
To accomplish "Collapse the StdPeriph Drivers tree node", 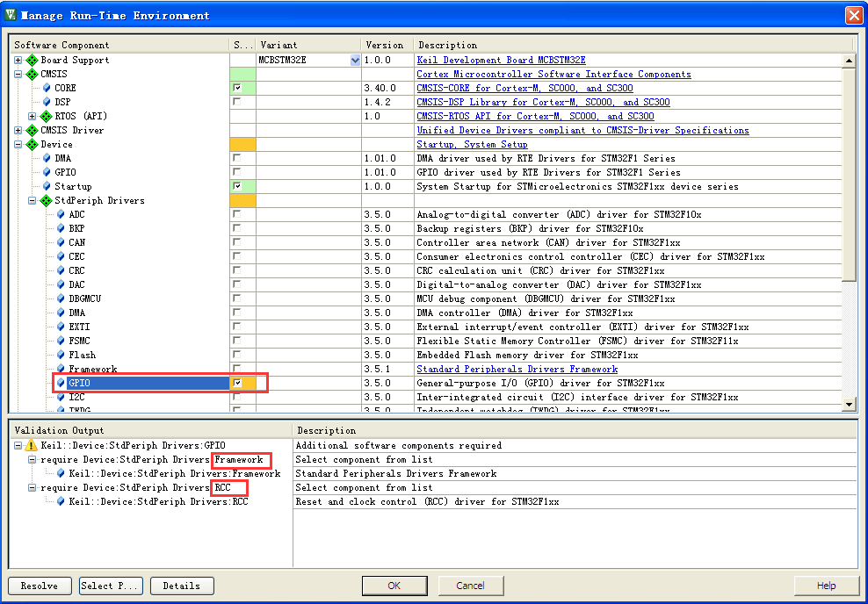I will point(33,201).
